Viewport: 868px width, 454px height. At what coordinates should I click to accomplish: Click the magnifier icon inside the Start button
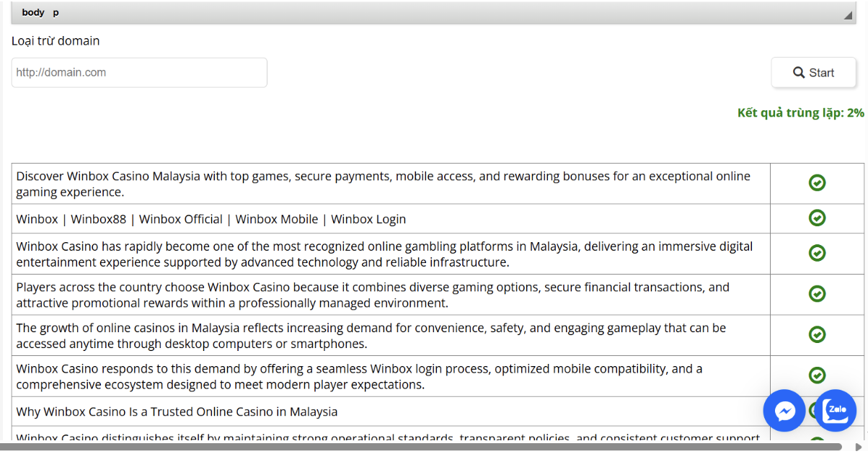tap(799, 72)
